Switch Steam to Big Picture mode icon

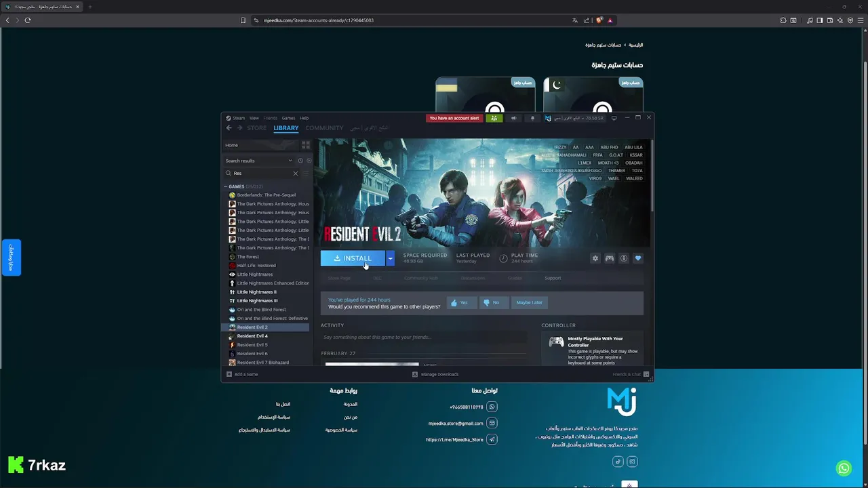point(614,118)
